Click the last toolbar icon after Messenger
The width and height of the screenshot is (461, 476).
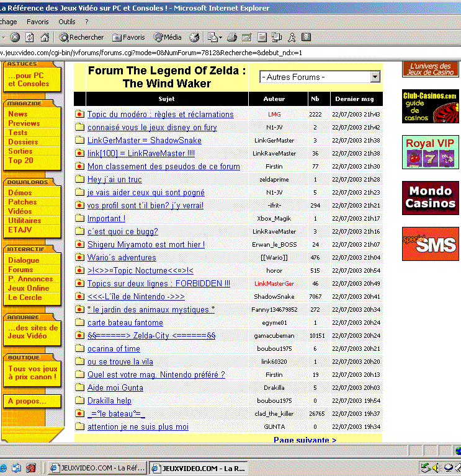pyautogui.click(x=306, y=37)
